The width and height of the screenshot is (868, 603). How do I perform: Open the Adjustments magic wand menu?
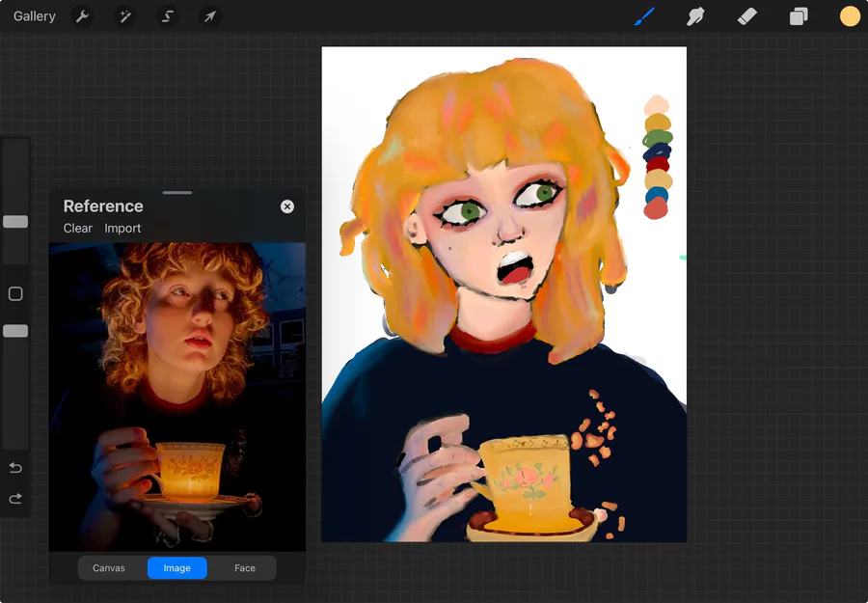click(125, 16)
